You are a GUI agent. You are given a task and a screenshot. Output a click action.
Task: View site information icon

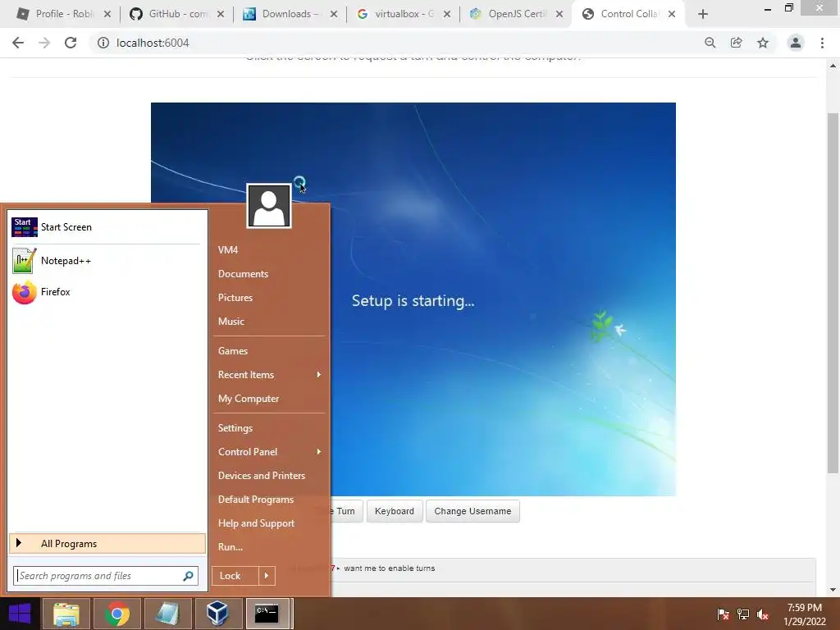click(103, 43)
